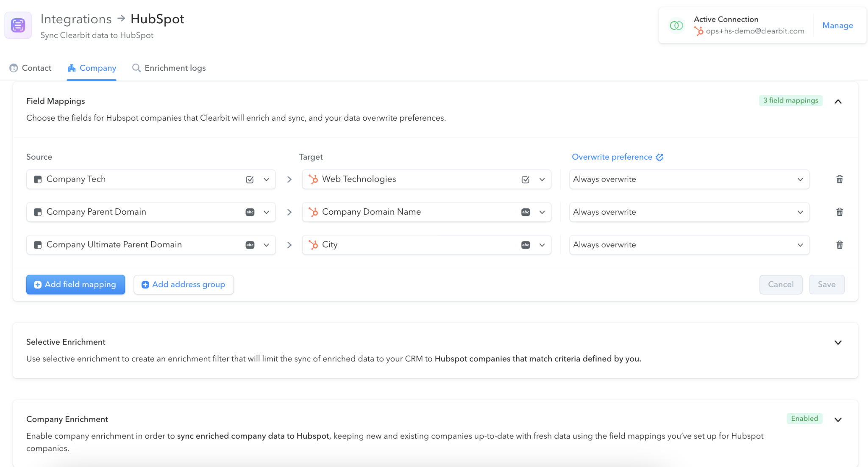Click the mapping arrow after Company Tech
868x467 pixels.
(x=289, y=180)
